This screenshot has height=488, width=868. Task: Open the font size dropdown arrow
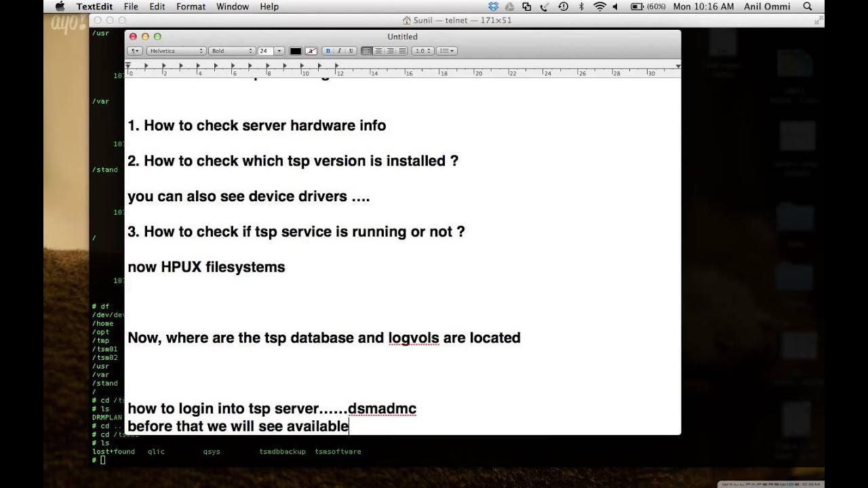tap(279, 51)
